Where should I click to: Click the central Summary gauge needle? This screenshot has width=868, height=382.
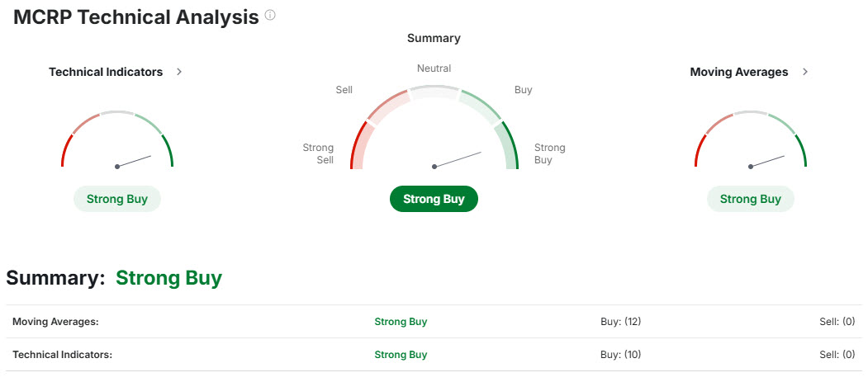click(458, 158)
